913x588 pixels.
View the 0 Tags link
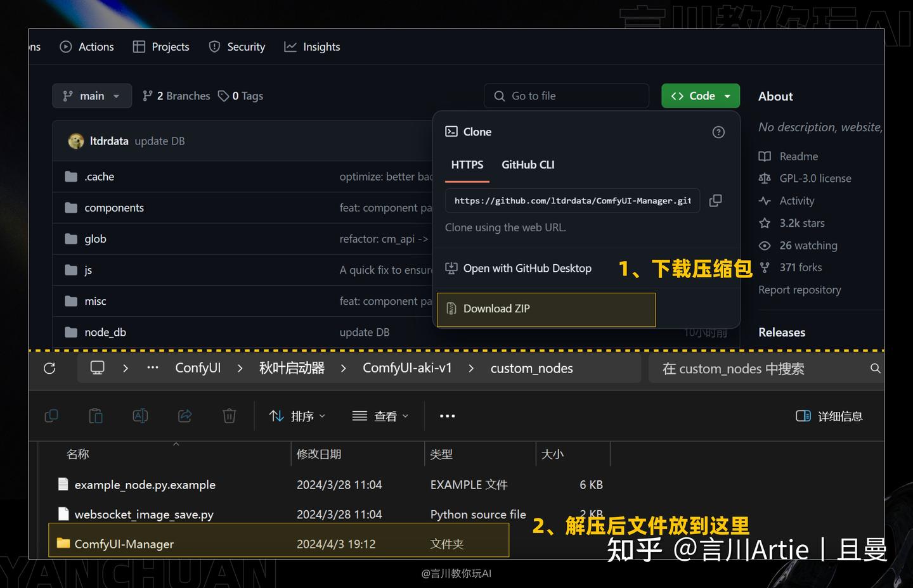coord(240,96)
